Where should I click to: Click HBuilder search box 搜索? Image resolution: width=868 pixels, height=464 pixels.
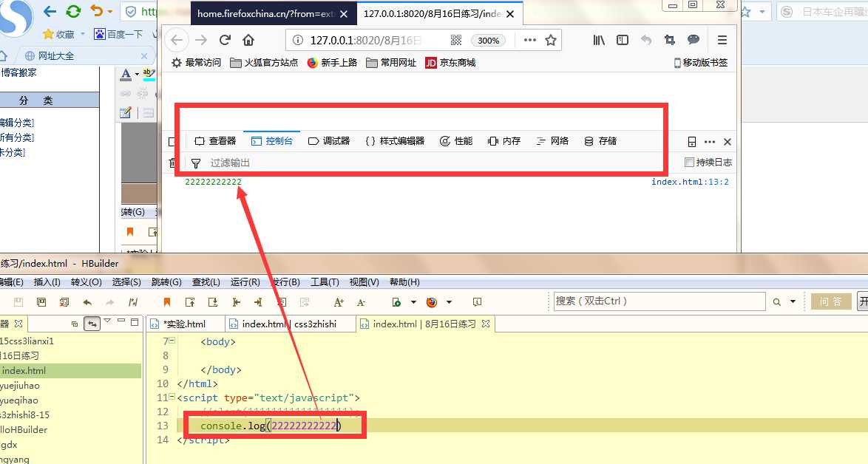click(660, 301)
